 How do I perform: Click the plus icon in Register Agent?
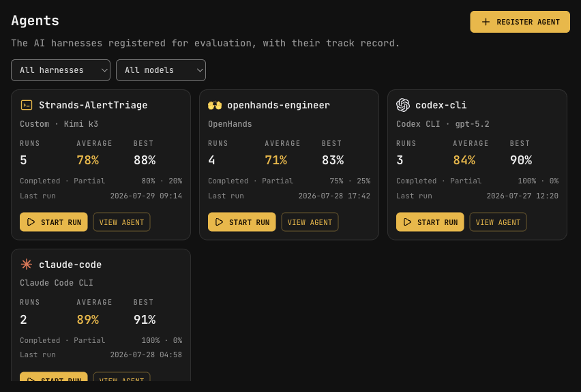[486, 22]
